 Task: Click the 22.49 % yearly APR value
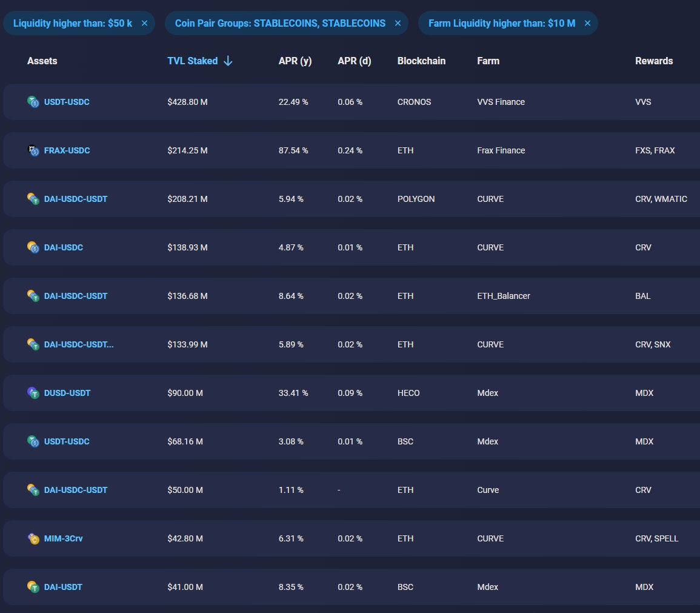click(293, 102)
